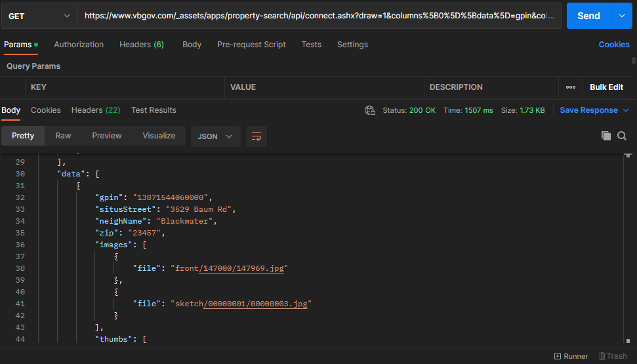
Task: Open column options three-dots icon
Action: [x=570, y=87]
